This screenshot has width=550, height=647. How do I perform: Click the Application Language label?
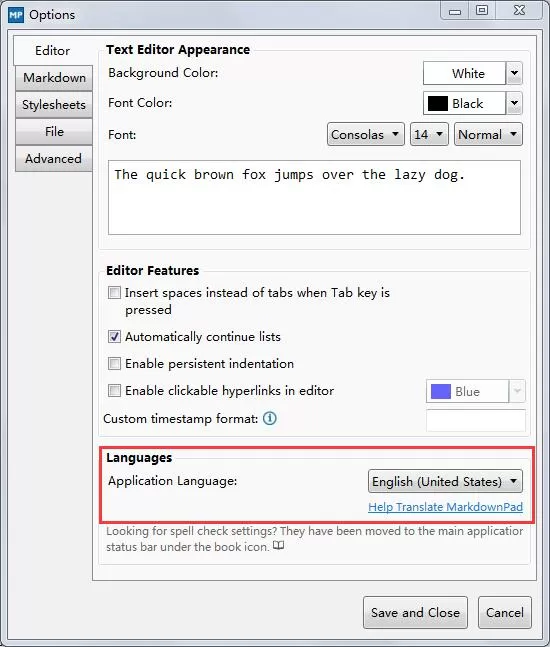pyautogui.click(x=172, y=481)
